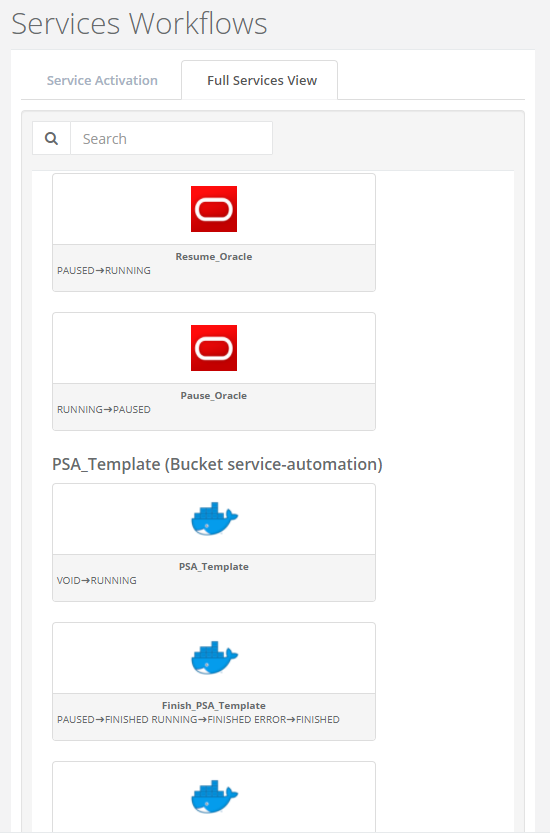
Task: Click the Oracle icon above Resume_Oracle
Action: coord(214,209)
